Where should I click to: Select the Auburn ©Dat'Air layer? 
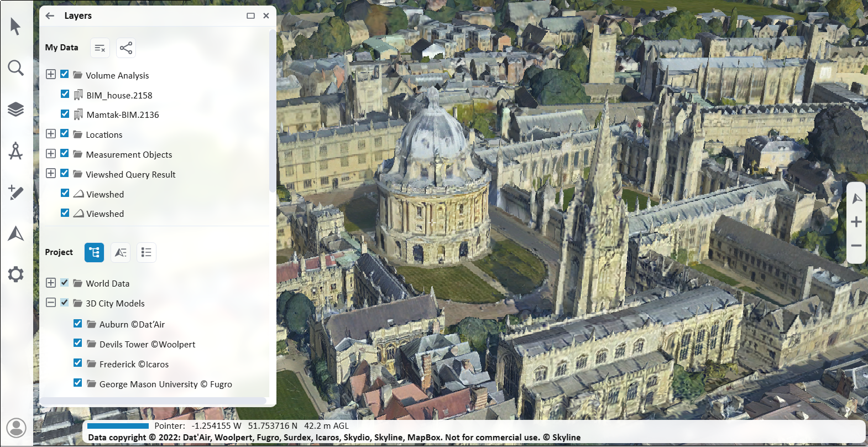[132, 325]
